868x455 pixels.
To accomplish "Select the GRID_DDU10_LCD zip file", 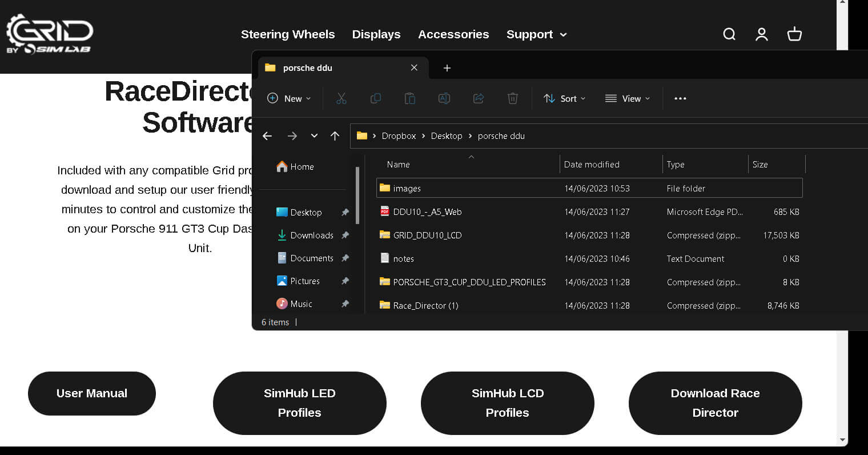I will (x=427, y=235).
